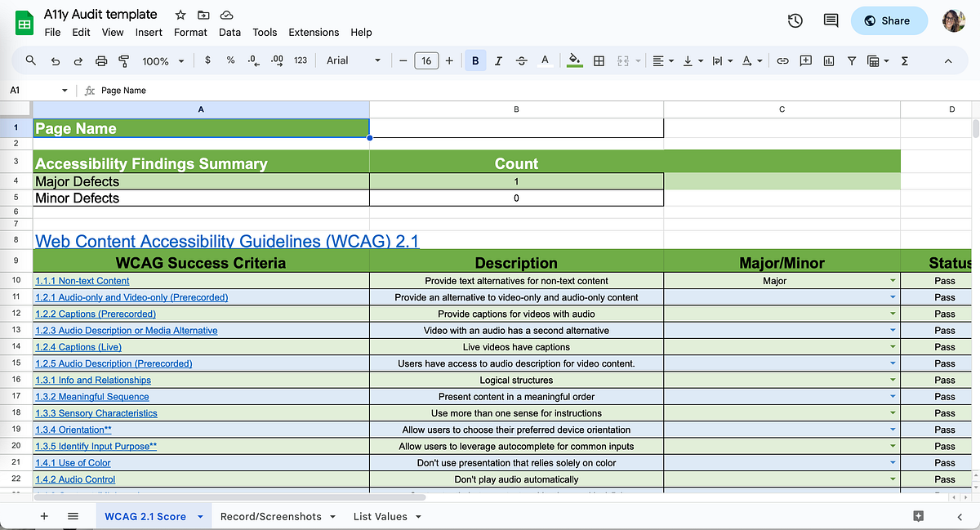Click the Share button
The image size is (980, 530).
(x=889, y=20)
